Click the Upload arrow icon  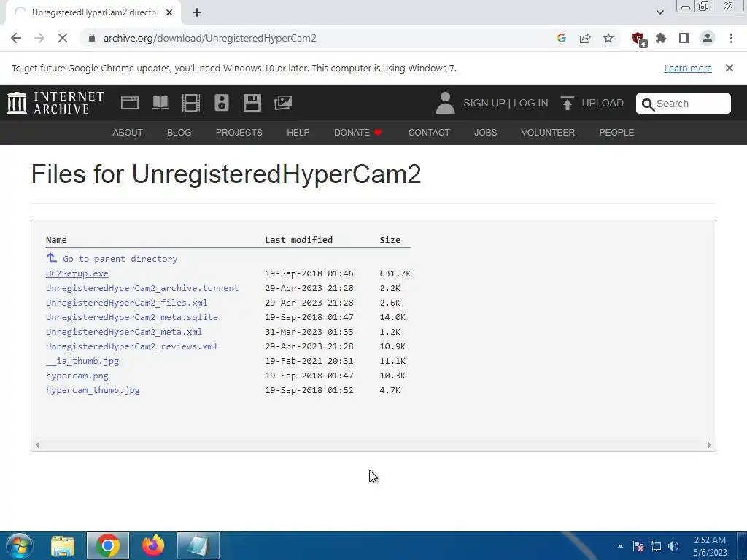(x=567, y=103)
